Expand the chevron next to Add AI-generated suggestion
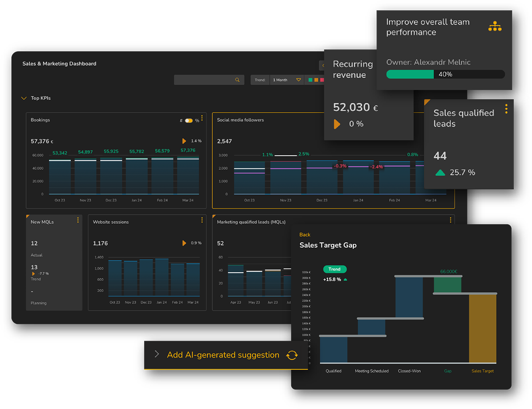The image size is (532, 409). [x=157, y=354]
